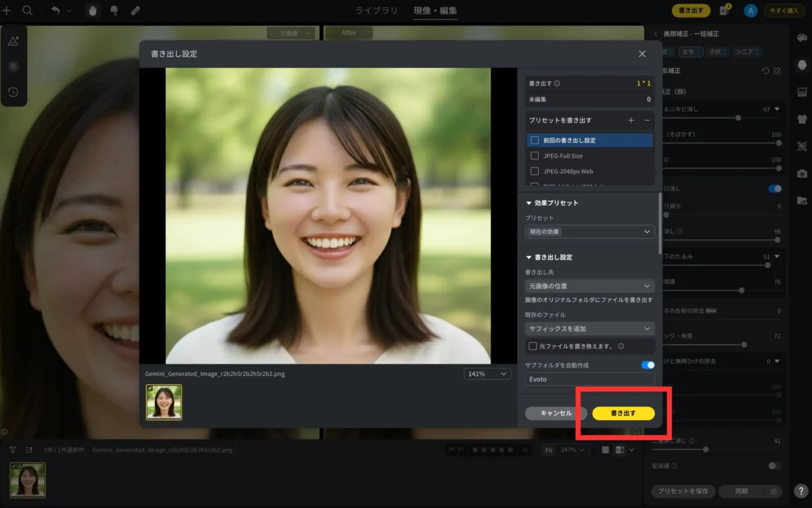812x508 pixels.
Task: Open the export queue icon with badge
Action: click(725, 10)
